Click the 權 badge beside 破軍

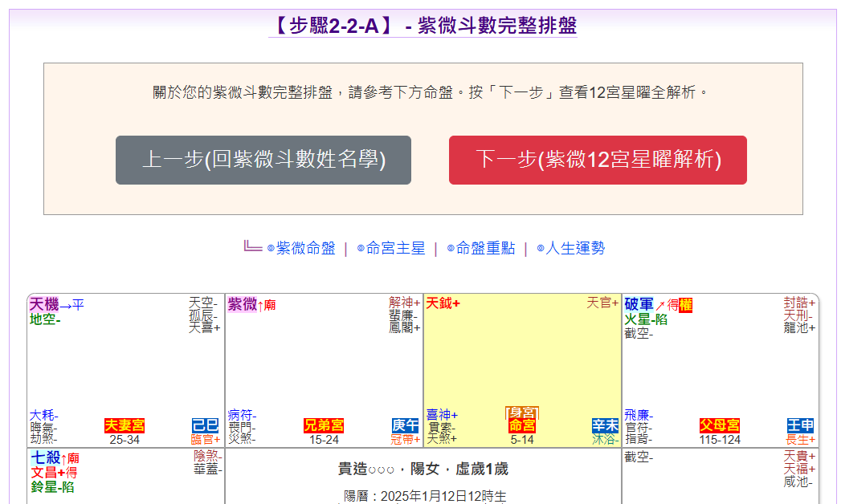click(x=685, y=305)
